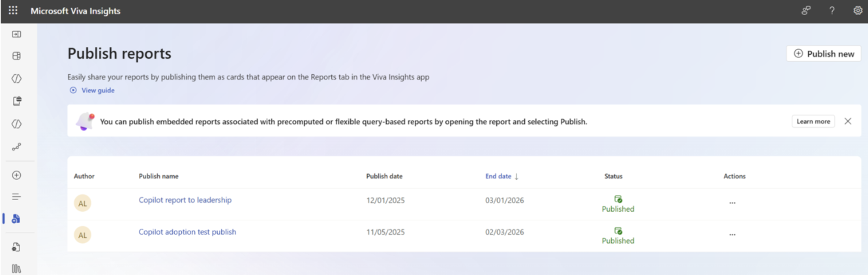This screenshot has height=275, width=868.
Task: Click the Publish name column header
Action: [158, 176]
